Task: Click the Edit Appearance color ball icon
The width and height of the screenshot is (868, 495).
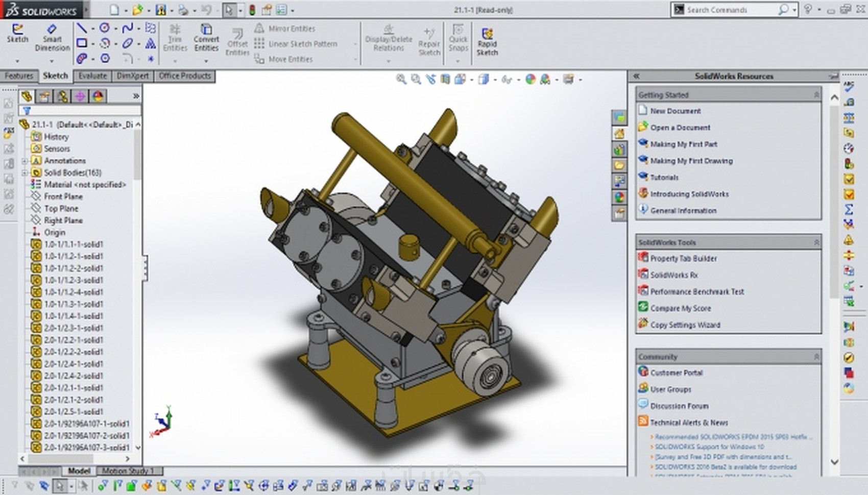Action: click(531, 79)
